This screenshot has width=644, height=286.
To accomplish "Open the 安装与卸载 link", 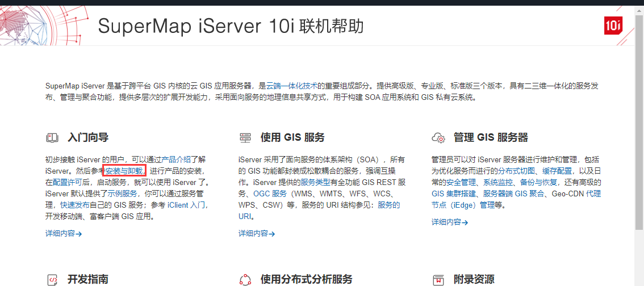I will [124, 170].
